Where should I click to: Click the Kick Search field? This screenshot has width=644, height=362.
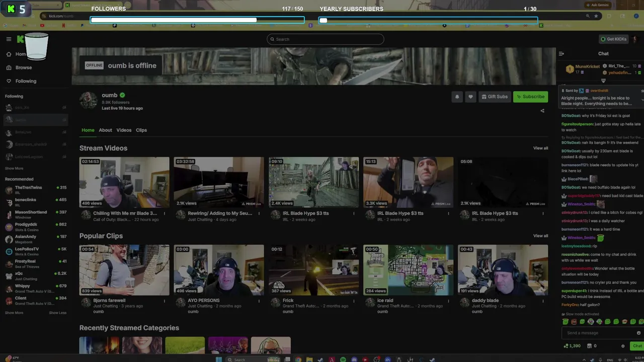click(x=326, y=39)
